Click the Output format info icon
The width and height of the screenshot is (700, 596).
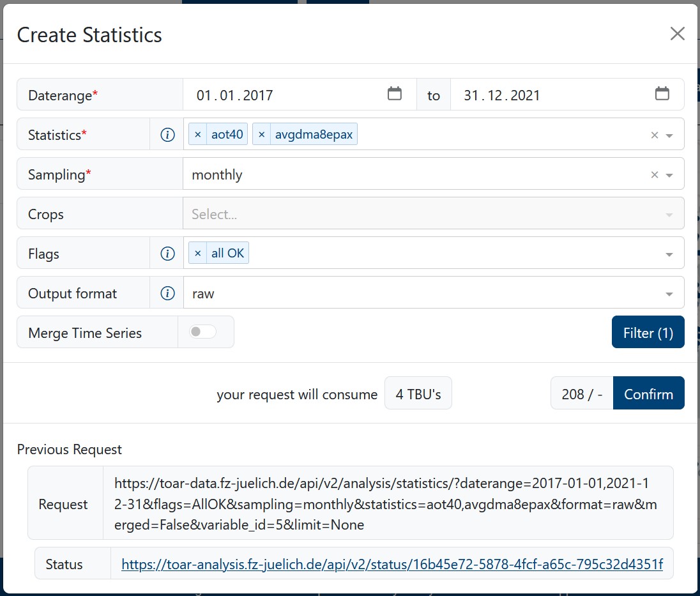167,293
